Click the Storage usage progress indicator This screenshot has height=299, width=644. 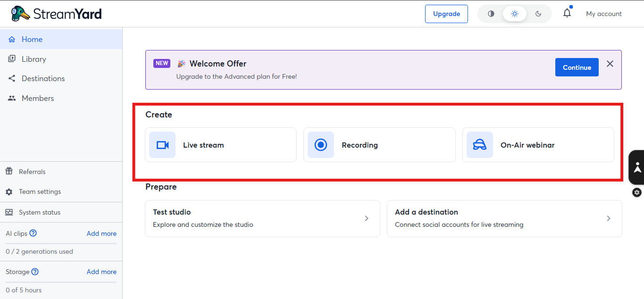point(60,282)
